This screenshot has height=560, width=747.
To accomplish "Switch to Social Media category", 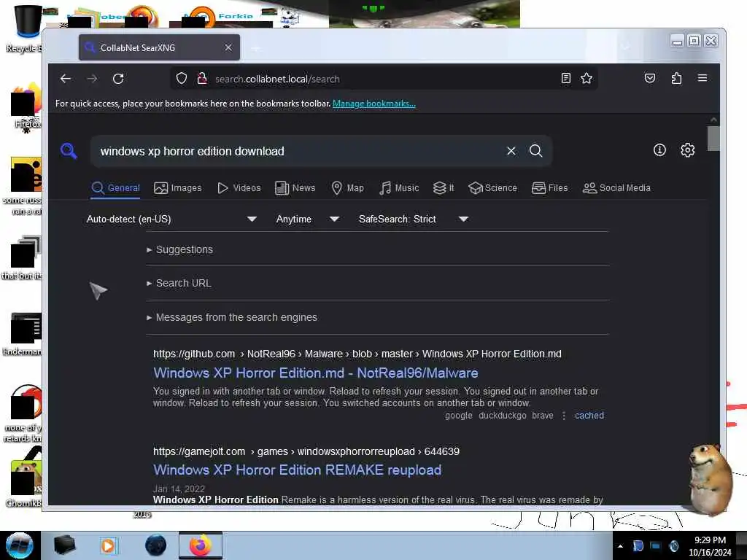I will coord(616,188).
